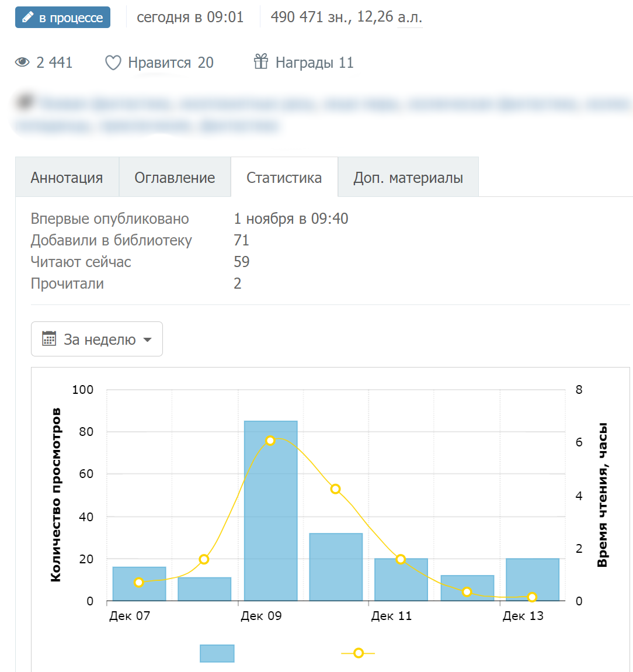The height and width of the screenshot is (672, 633).
Task: Click the pencil icon on «в процессе» badge
Action: coord(26,17)
